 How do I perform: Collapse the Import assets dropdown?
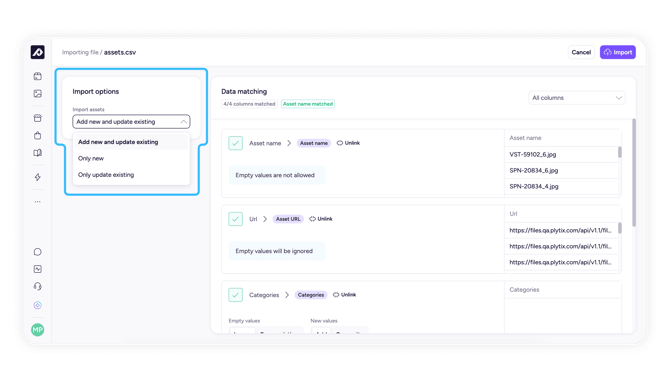[131, 122]
